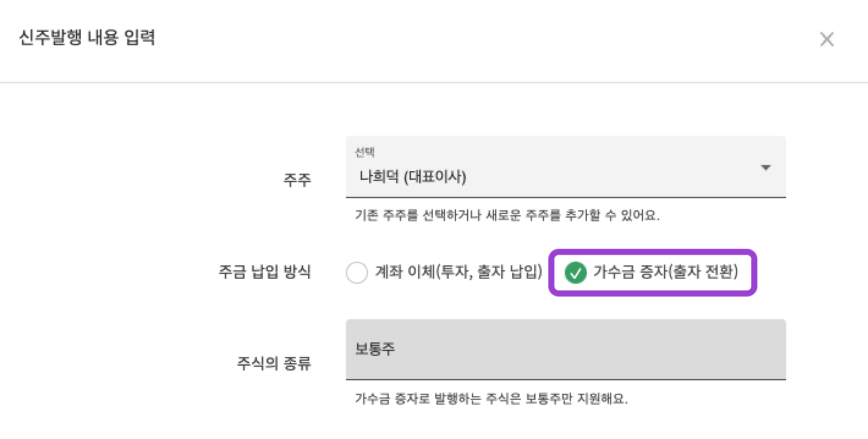This screenshot has height=439, width=868.
Task: Click the 나희덕 name in the shareholder field
Action: coord(379,177)
